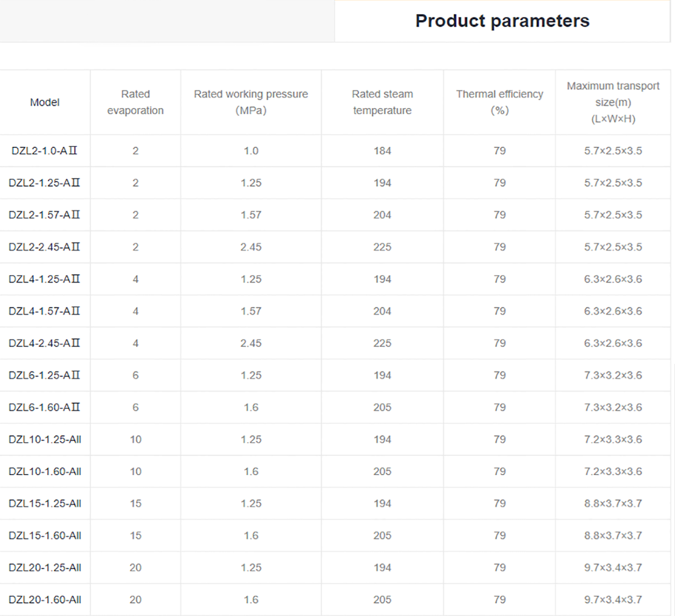The height and width of the screenshot is (616, 675).
Task: Click the DZL4-1.25-AII model cell
Action: (44, 279)
